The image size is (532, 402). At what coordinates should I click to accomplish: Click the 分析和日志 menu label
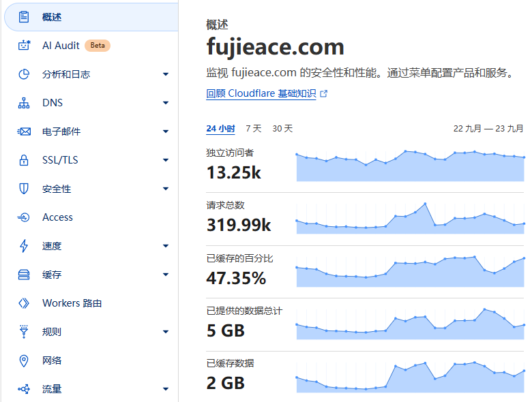pos(66,74)
